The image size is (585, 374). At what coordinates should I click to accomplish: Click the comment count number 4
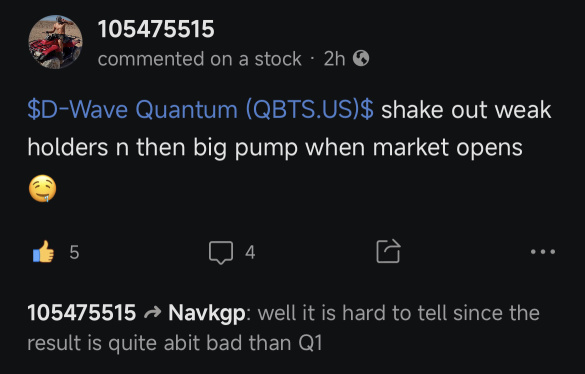[x=250, y=252]
